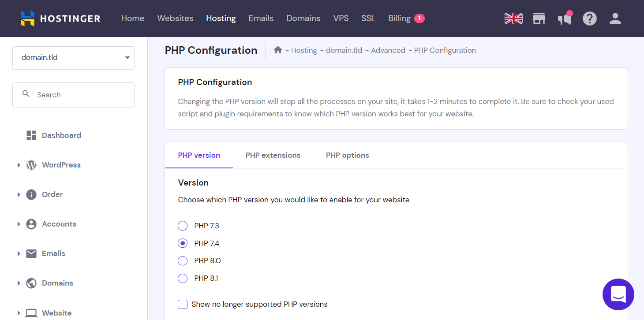Click the Hostinger logo icon
The height and width of the screenshot is (320, 644).
coord(27,19)
